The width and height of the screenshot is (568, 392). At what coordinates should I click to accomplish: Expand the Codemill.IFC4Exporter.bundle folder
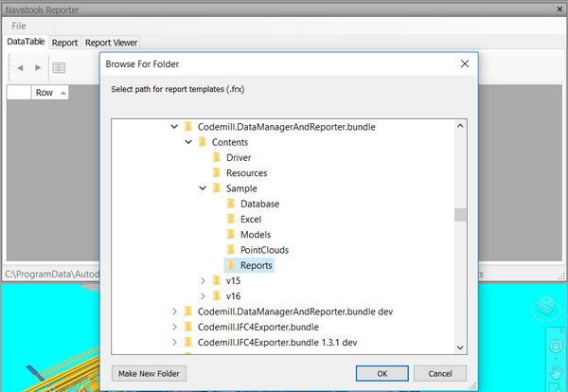pos(173,327)
